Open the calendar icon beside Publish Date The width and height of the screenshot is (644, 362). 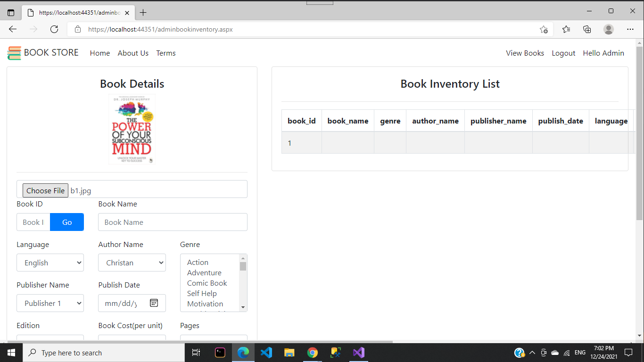(154, 303)
